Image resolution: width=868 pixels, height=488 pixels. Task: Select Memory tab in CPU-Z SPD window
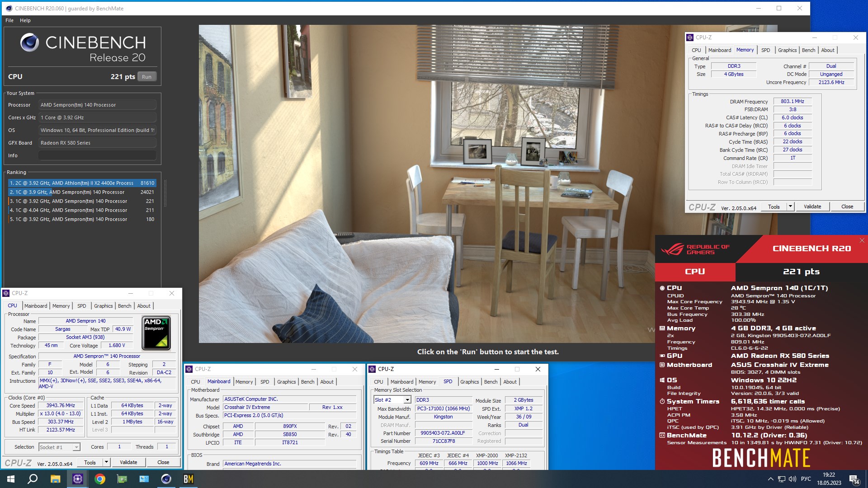tap(427, 382)
